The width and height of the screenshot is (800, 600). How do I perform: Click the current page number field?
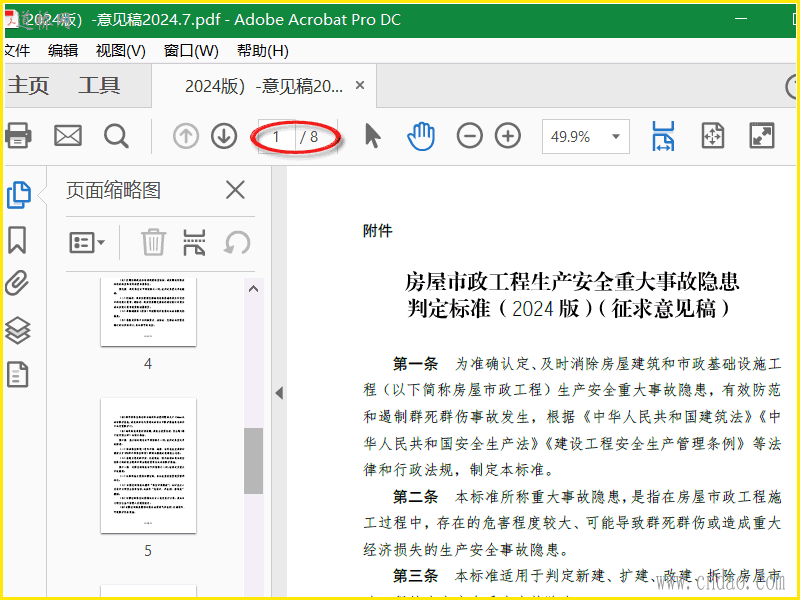point(277,137)
